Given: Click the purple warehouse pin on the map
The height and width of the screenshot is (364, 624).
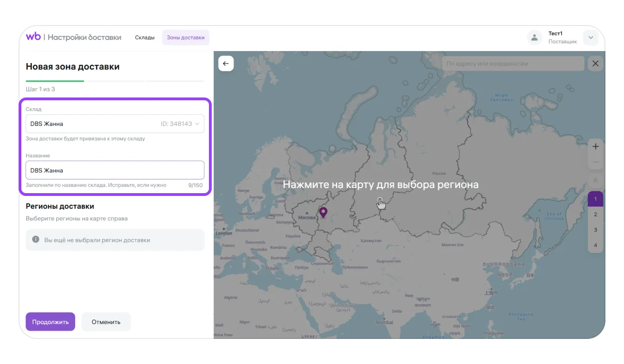Looking at the screenshot, I should tap(323, 213).
